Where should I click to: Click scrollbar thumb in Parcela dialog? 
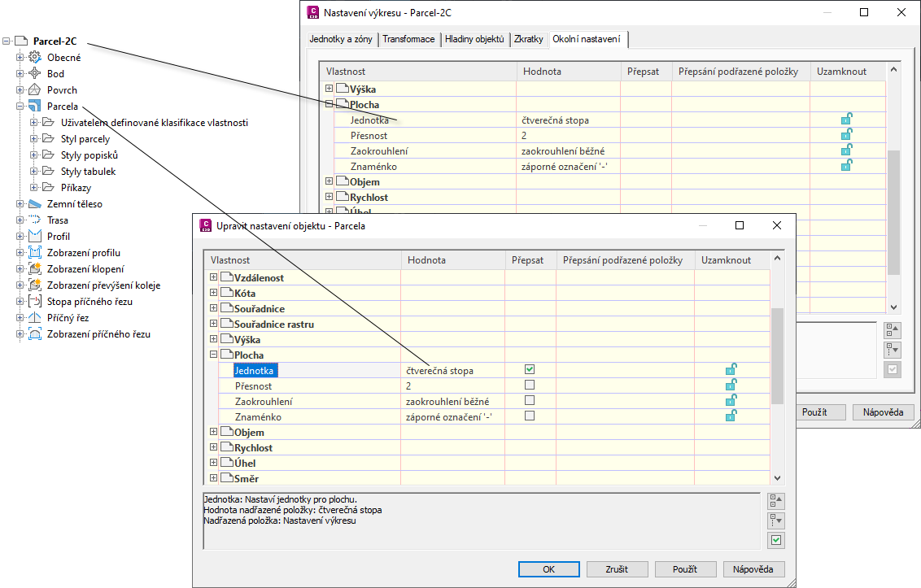[x=777, y=356]
